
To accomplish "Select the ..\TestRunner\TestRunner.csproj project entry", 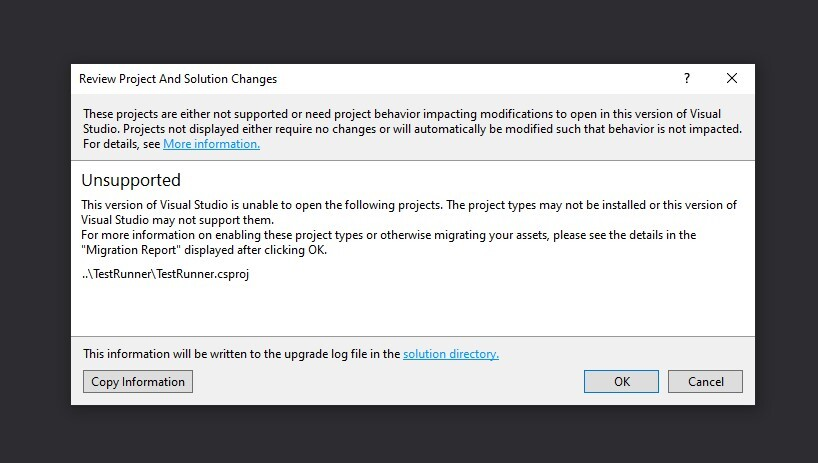I will 165,274.
